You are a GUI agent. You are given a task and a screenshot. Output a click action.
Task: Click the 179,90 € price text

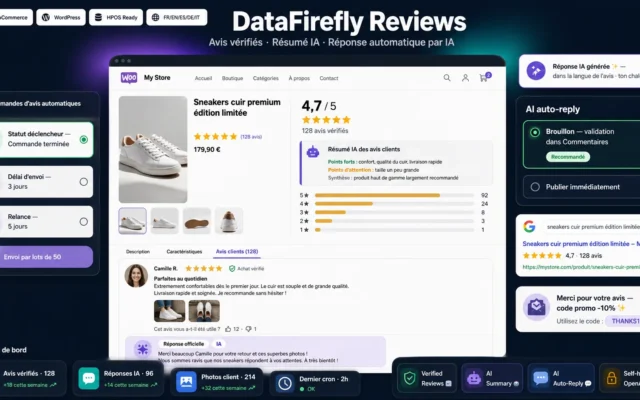pyautogui.click(x=207, y=149)
